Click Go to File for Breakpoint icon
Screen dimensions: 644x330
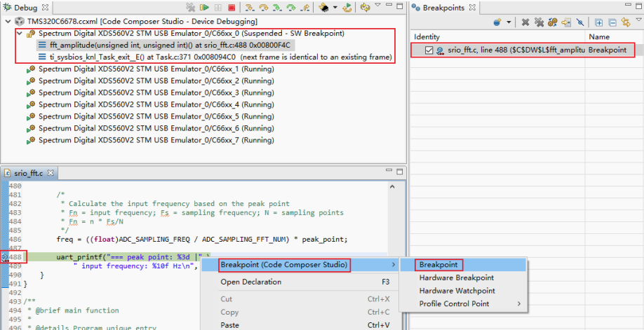point(566,22)
